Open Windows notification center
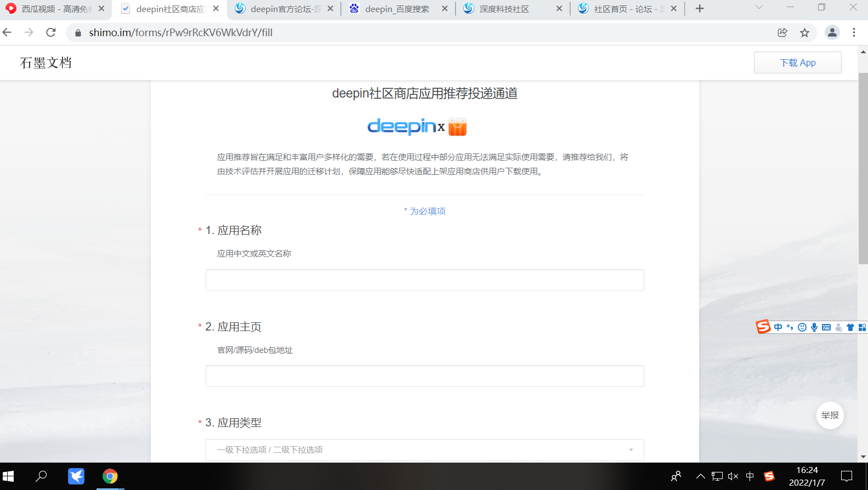The width and height of the screenshot is (868, 490). (x=847, y=476)
